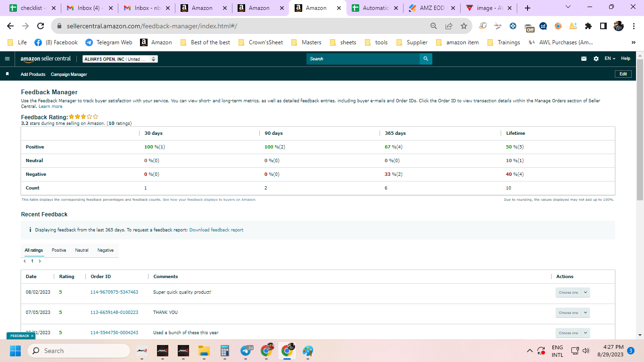Open the Seller Central hamburger menu

tap(7, 59)
